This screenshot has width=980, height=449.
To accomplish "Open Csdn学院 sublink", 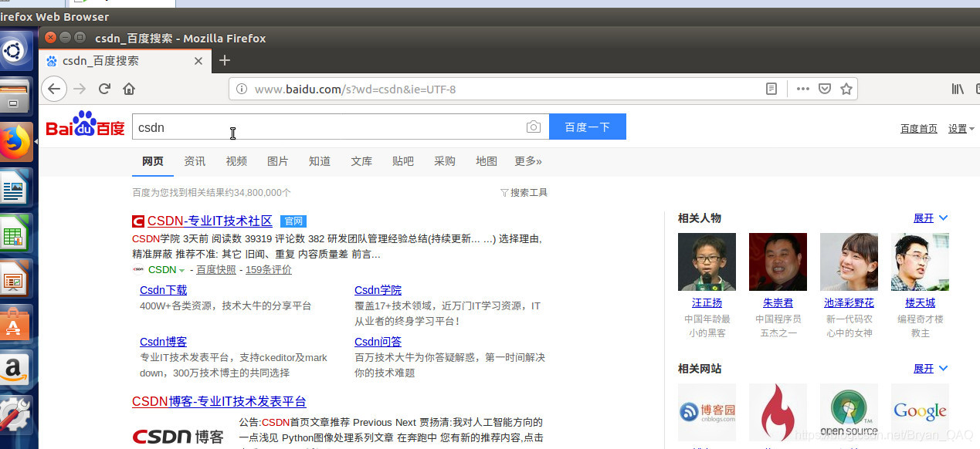I will [x=378, y=290].
